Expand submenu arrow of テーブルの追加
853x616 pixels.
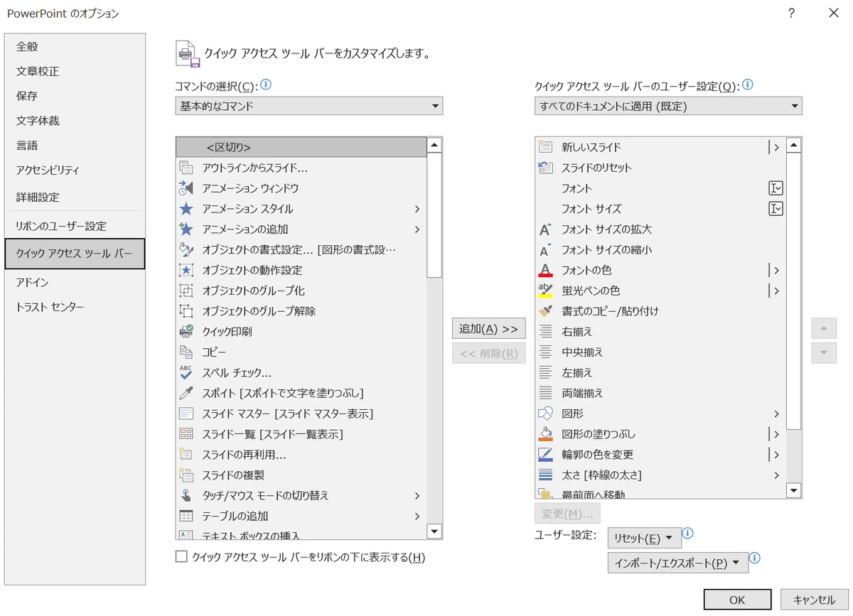point(417,516)
